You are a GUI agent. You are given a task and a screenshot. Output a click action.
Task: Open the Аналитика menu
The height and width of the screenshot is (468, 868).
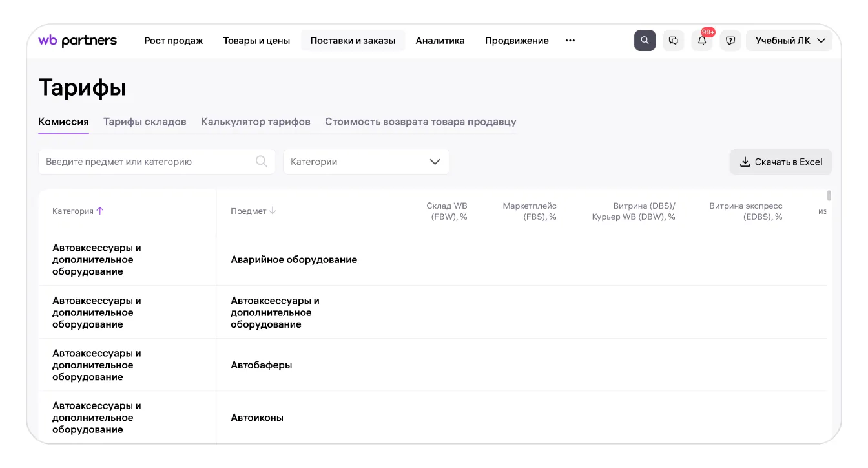(440, 41)
